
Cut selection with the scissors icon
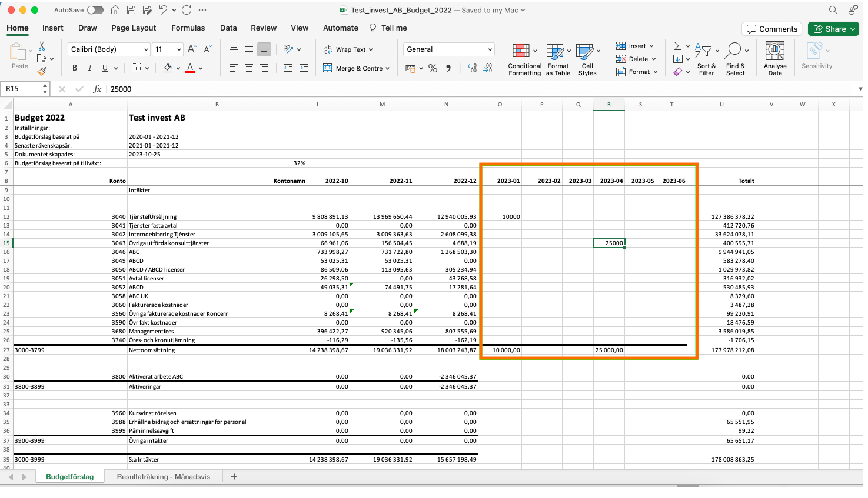[x=42, y=46]
